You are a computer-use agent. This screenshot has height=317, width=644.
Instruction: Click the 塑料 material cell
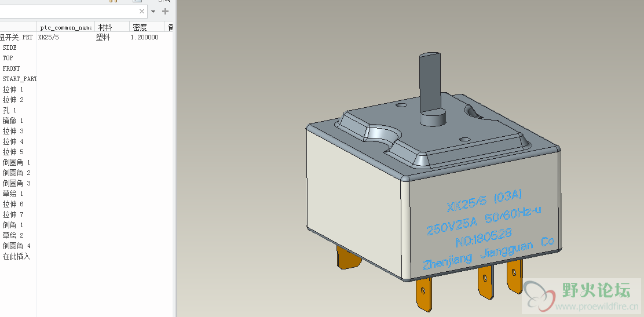103,38
